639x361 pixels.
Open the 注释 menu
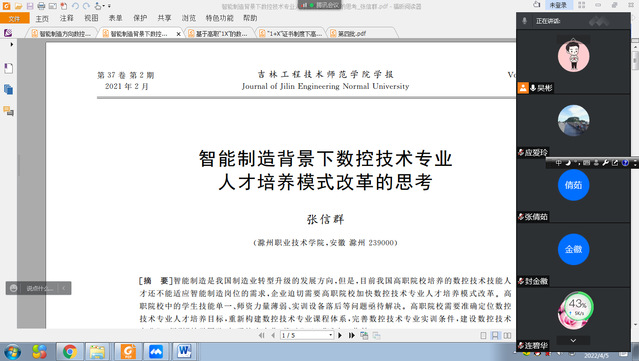tap(66, 18)
